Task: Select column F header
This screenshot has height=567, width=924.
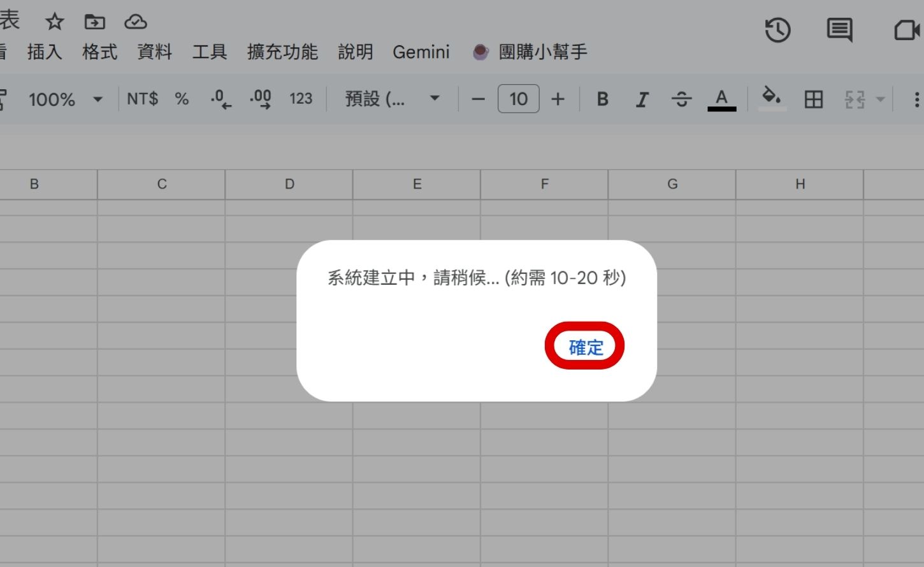Action: [544, 184]
